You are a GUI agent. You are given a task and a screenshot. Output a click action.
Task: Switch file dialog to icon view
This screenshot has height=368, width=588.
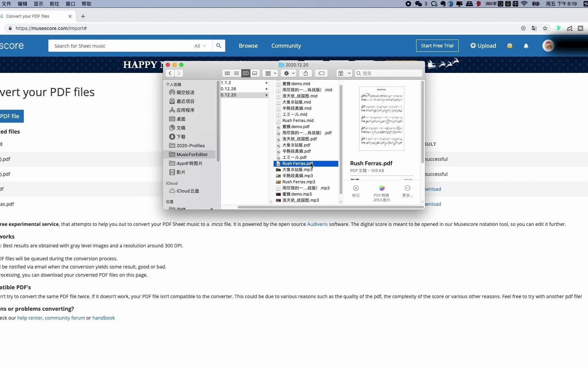pyautogui.click(x=227, y=73)
